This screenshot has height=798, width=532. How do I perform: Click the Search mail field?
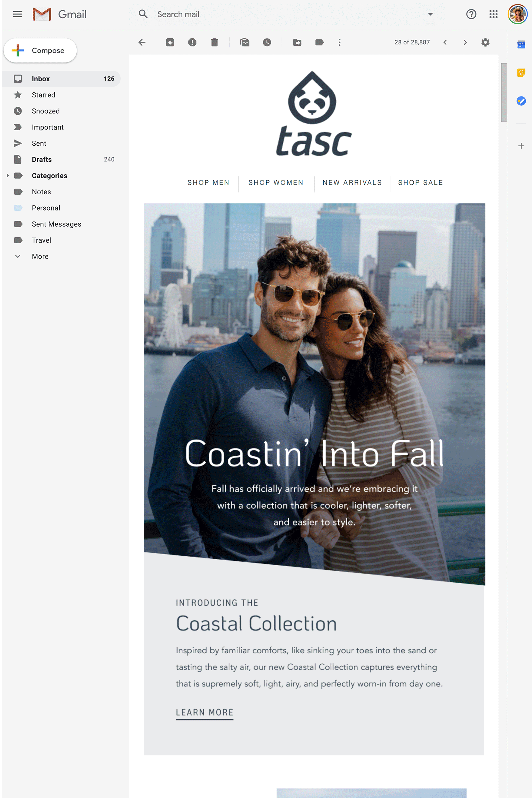point(288,14)
